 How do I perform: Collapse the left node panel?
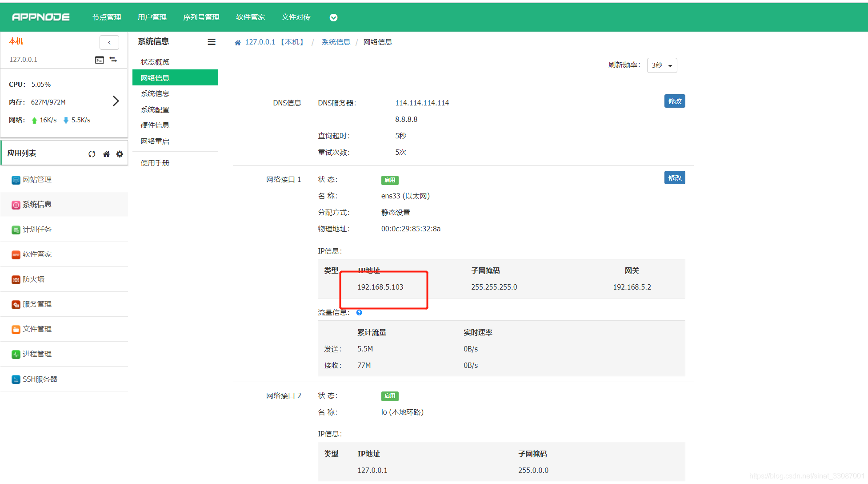tap(109, 42)
